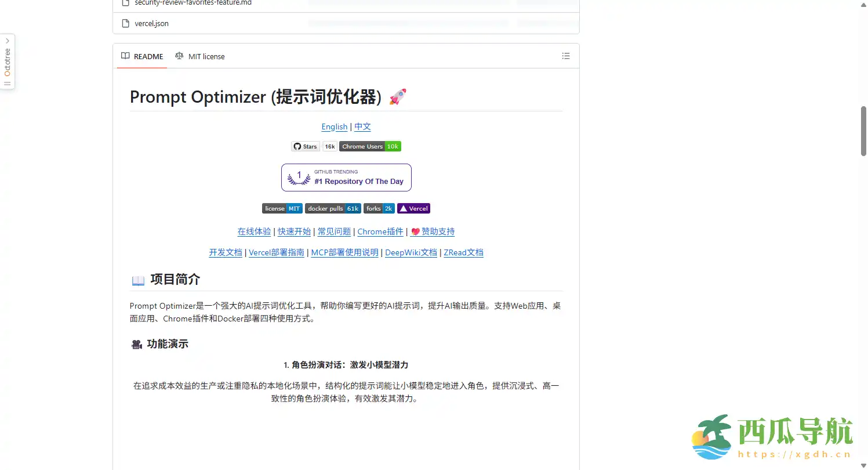Open the 在线体验 link
Viewport: 868px width, 470px height.
(x=254, y=232)
